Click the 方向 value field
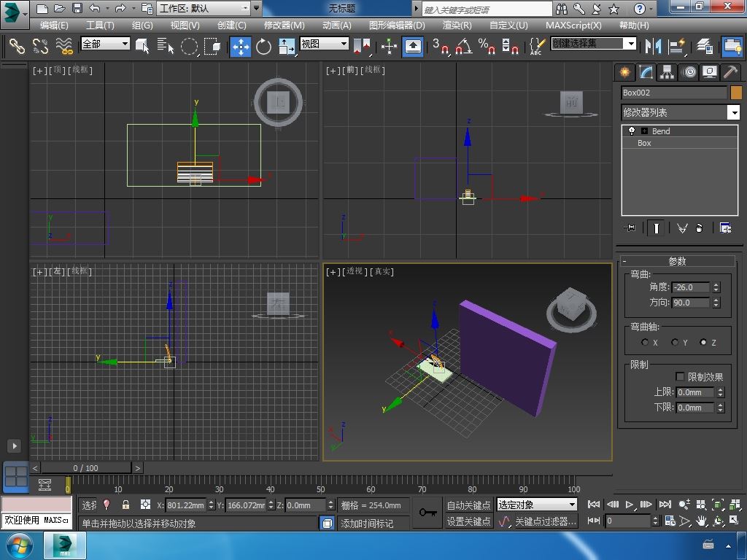This screenshot has width=747, height=560. 691,303
